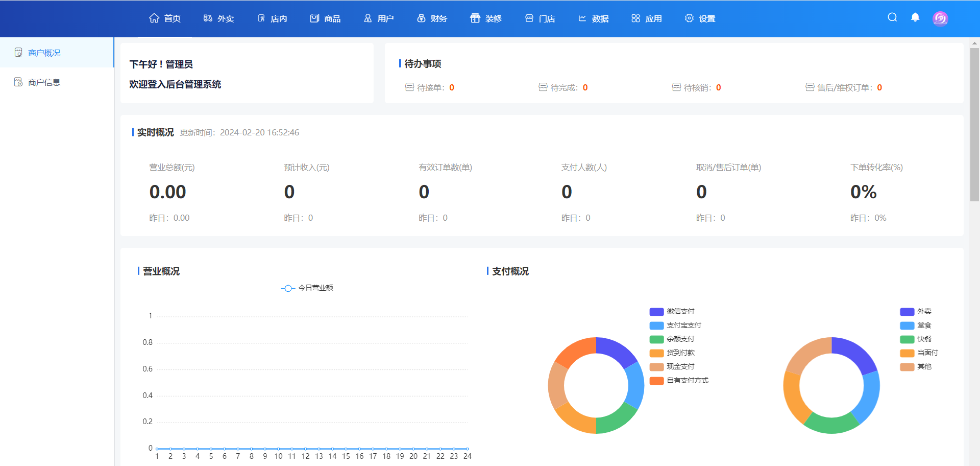Toggle 货到付款 legend entry
Screen dimensions: 980x466
coord(672,353)
